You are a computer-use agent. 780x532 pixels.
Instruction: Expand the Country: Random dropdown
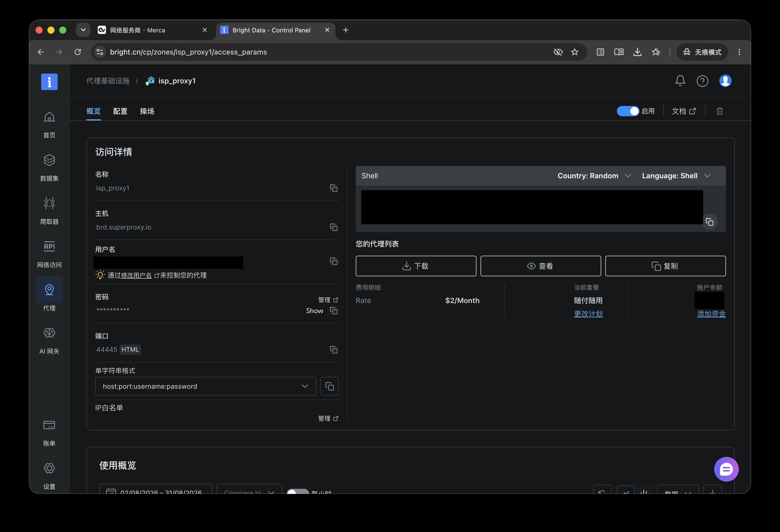coord(595,176)
